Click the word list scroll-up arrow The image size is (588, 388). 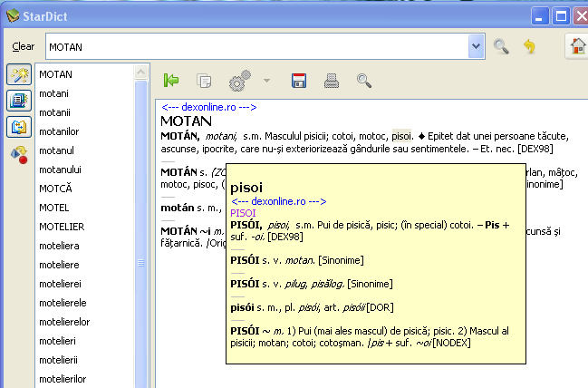pos(141,72)
